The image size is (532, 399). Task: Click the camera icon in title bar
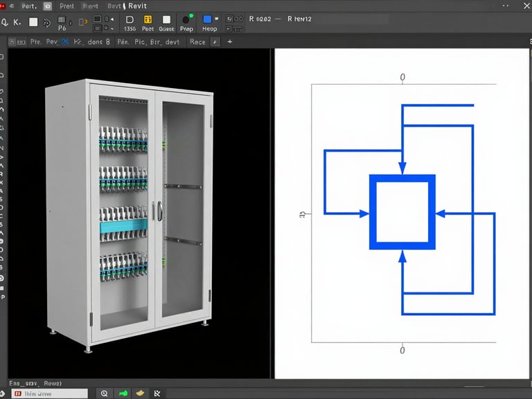48,6
